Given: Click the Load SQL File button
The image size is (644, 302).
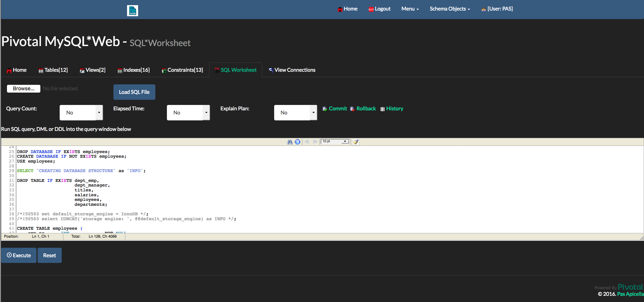Looking at the screenshot, I should pos(134,92).
